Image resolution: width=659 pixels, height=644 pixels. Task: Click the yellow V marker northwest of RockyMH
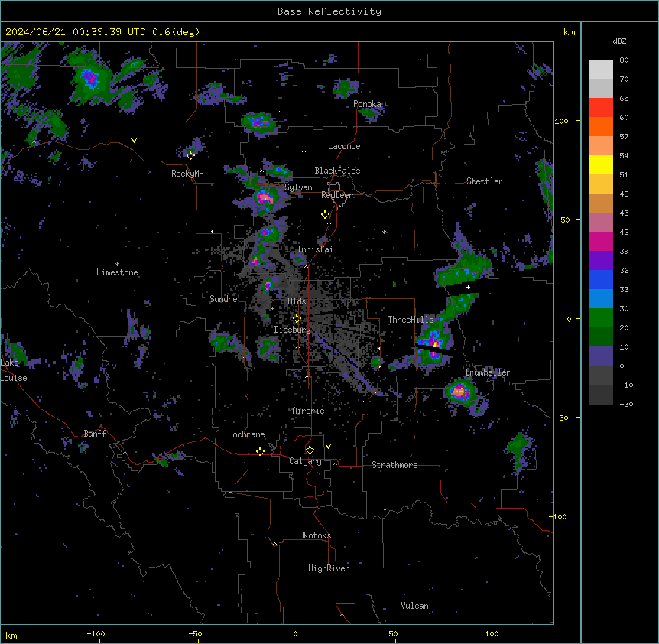(134, 141)
